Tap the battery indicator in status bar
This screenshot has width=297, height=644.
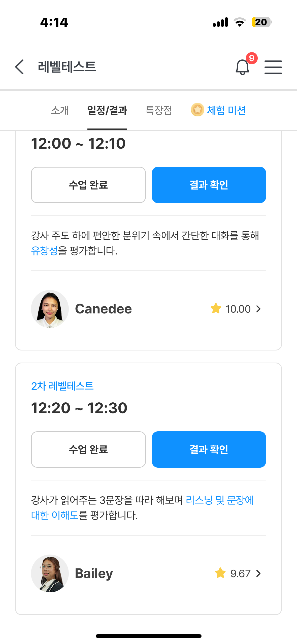pyautogui.click(x=262, y=22)
